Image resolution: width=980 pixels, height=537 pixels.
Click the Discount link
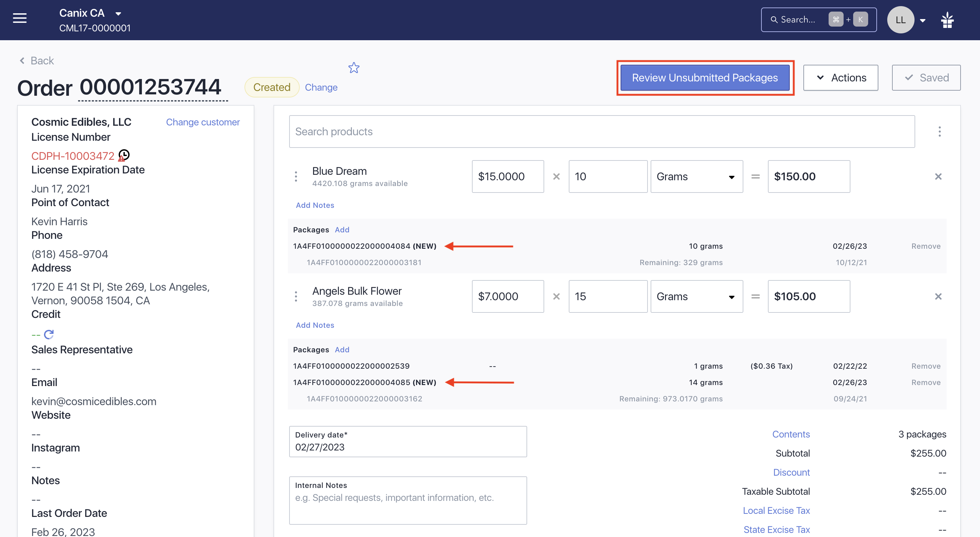tap(791, 472)
